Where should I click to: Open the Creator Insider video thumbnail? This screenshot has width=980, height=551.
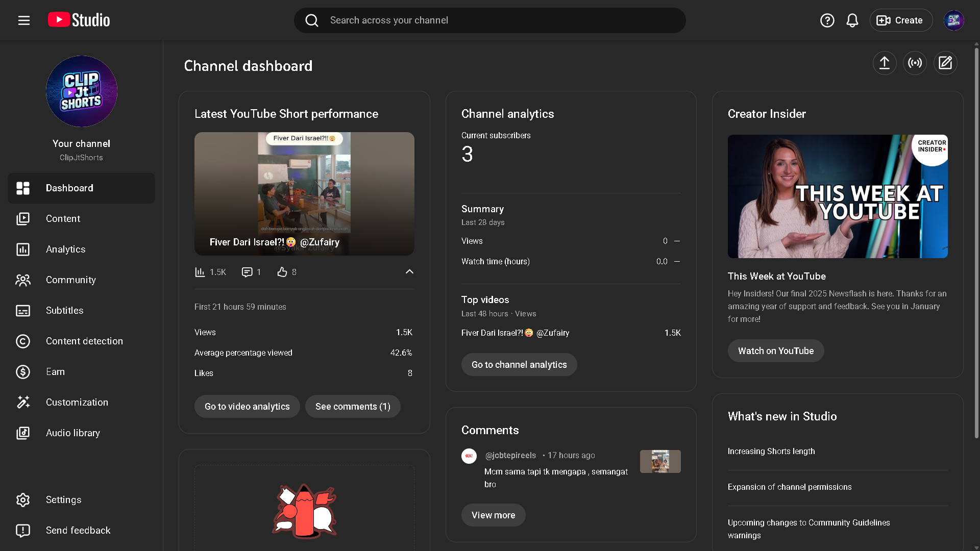[x=838, y=196]
